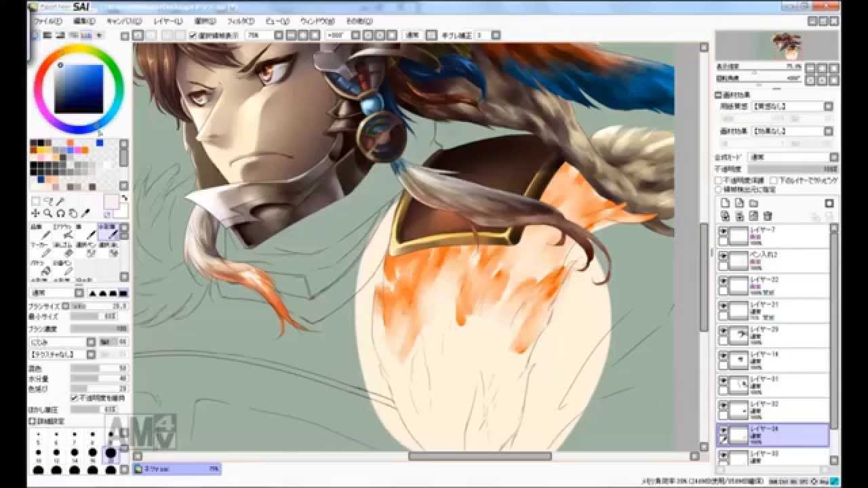Open the ウィンドウ menu
The height and width of the screenshot is (488, 868).
(x=317, y=22)
